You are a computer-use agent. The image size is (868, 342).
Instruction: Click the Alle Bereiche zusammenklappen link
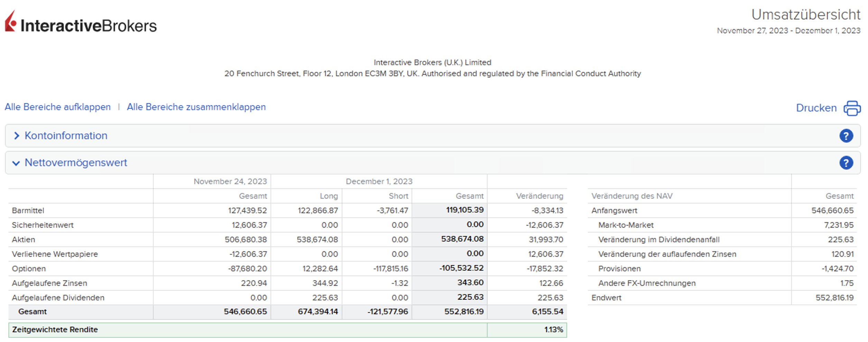coord(196,107)
